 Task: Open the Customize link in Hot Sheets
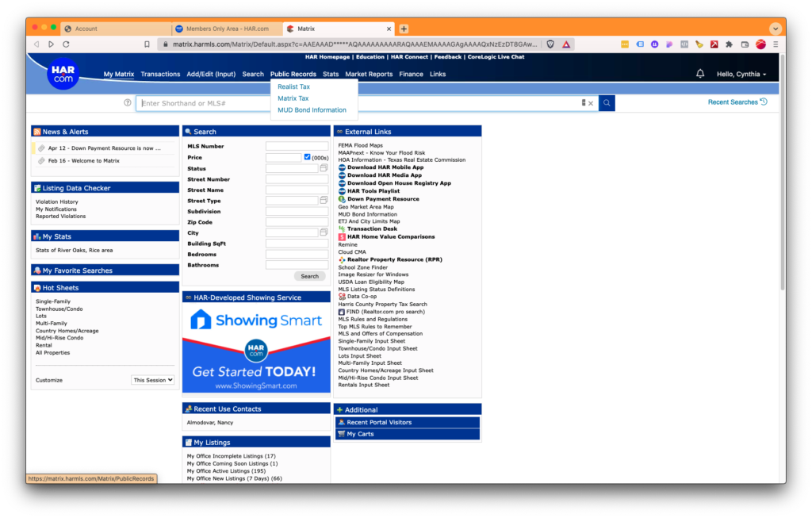49,380
